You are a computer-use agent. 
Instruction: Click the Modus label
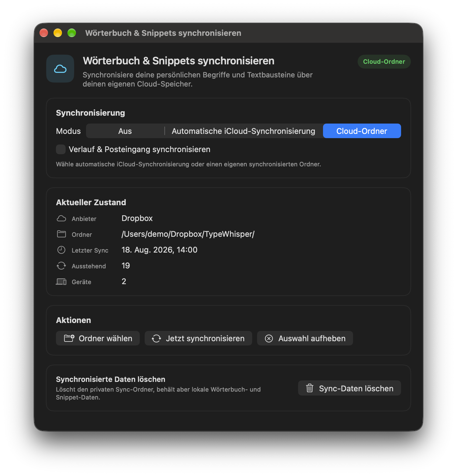point(68,131)
